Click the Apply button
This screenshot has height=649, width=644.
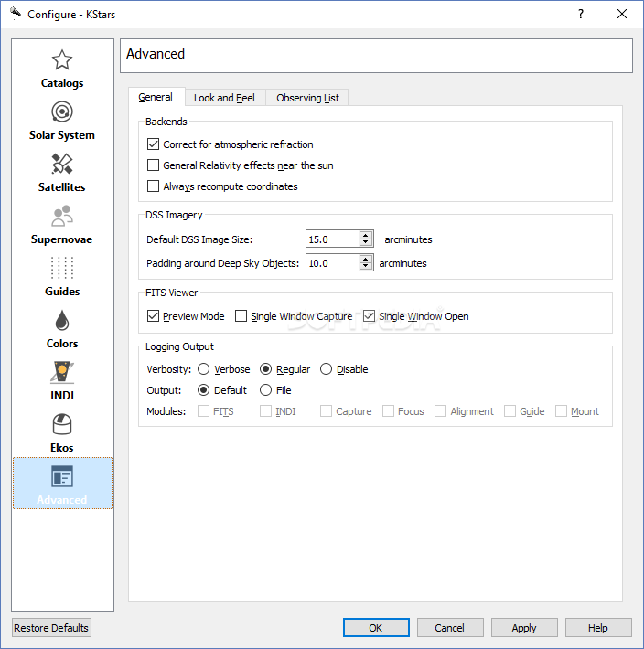point(524,628)
